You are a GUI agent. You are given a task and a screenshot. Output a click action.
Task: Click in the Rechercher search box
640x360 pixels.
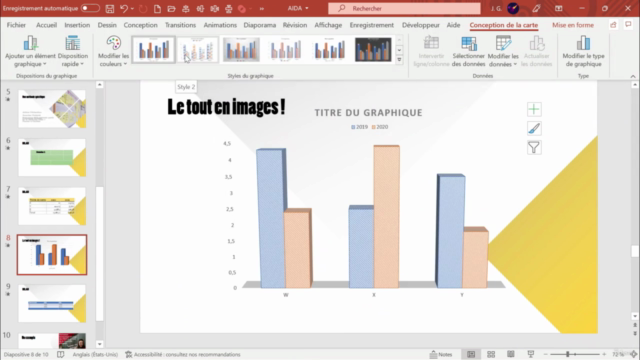[x=404, y=8]
